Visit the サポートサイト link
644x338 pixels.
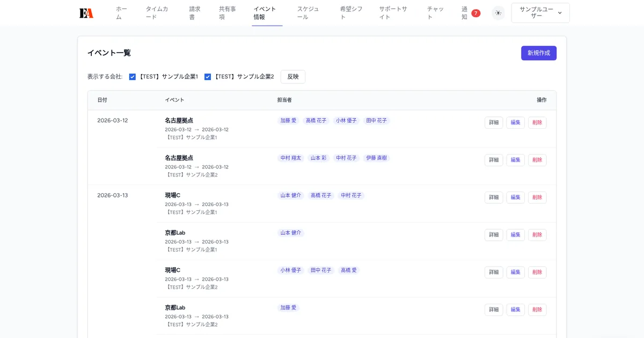click(x=392, y=12)
